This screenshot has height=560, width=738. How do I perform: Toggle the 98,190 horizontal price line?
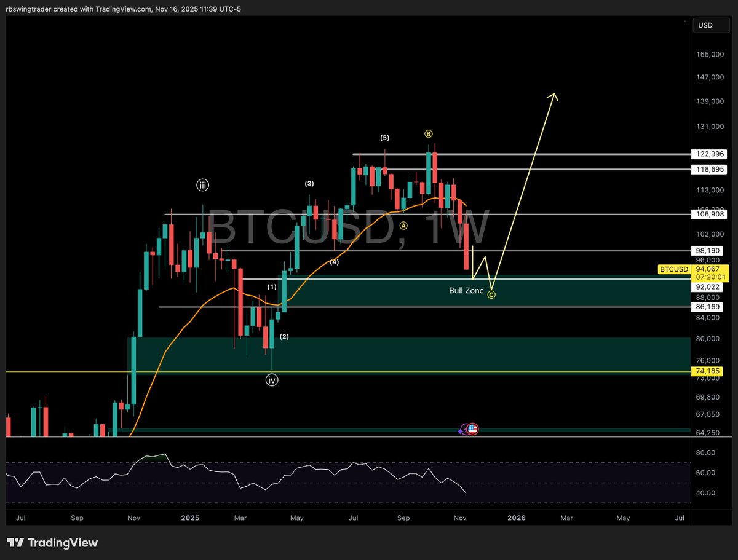708,251
